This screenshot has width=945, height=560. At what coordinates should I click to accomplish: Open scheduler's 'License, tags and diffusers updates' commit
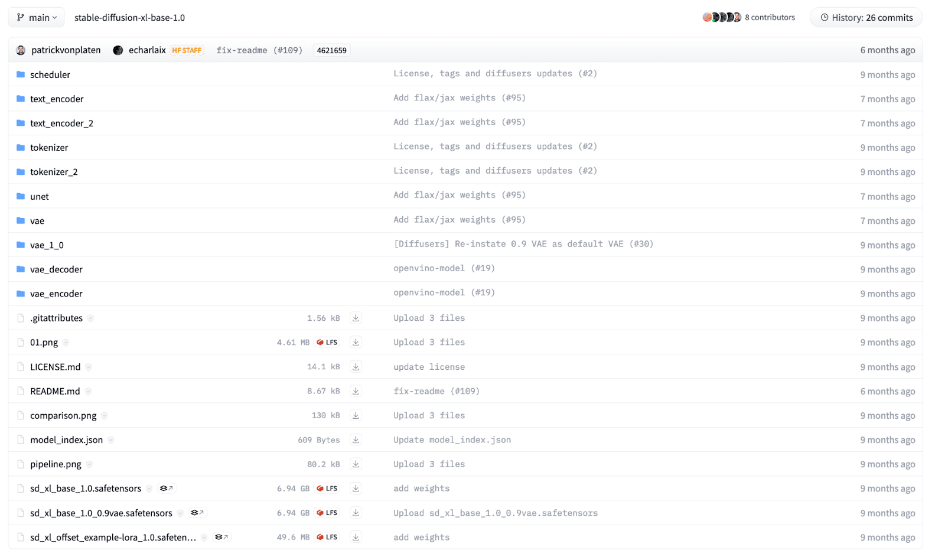(495, 73)
